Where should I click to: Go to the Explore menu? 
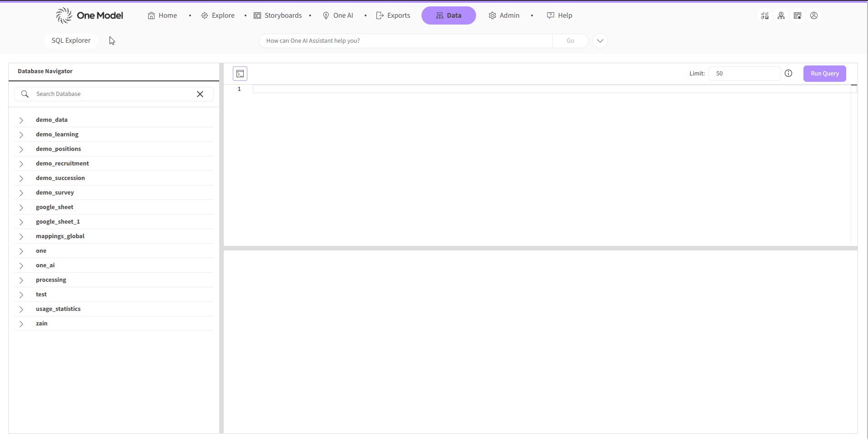[x=218, y=15]
